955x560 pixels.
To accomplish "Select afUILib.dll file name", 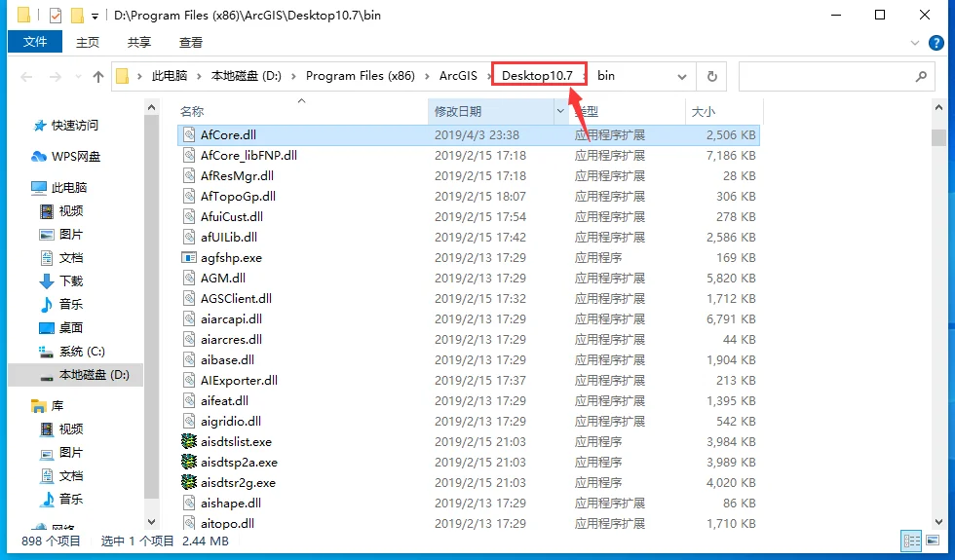I will [229, 237].
